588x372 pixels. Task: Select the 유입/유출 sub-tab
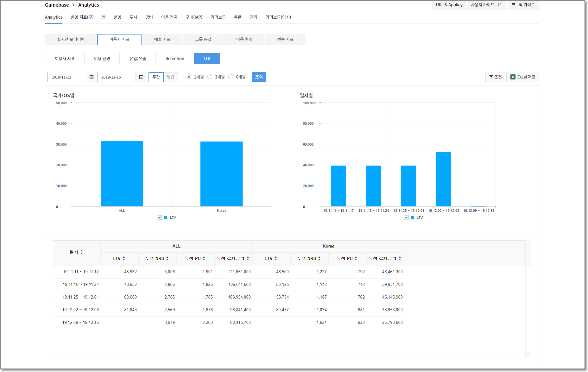138,59
